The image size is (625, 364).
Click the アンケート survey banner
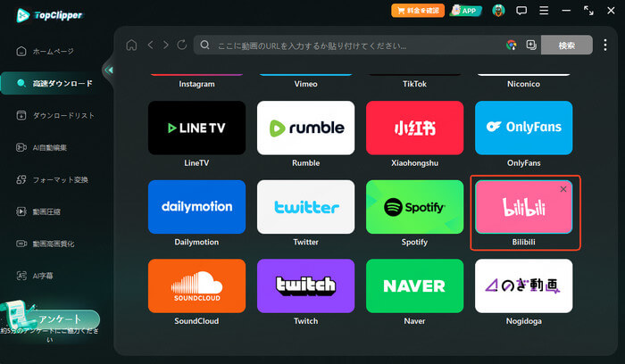click(51, 319)
